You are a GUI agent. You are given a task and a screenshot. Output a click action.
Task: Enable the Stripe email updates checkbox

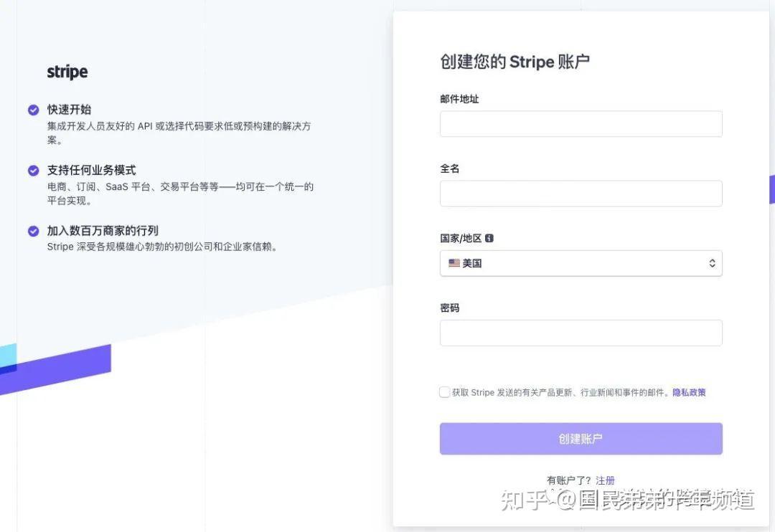pos(444,392)
